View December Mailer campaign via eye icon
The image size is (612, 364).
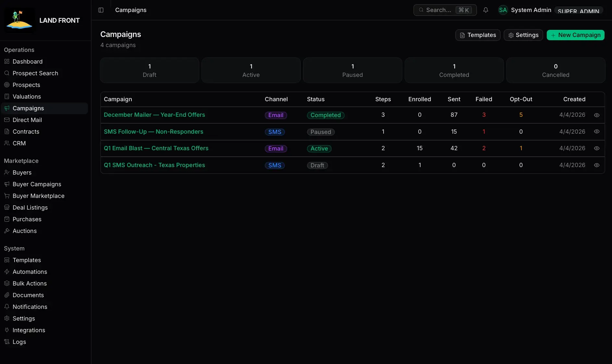pos(596,115)
